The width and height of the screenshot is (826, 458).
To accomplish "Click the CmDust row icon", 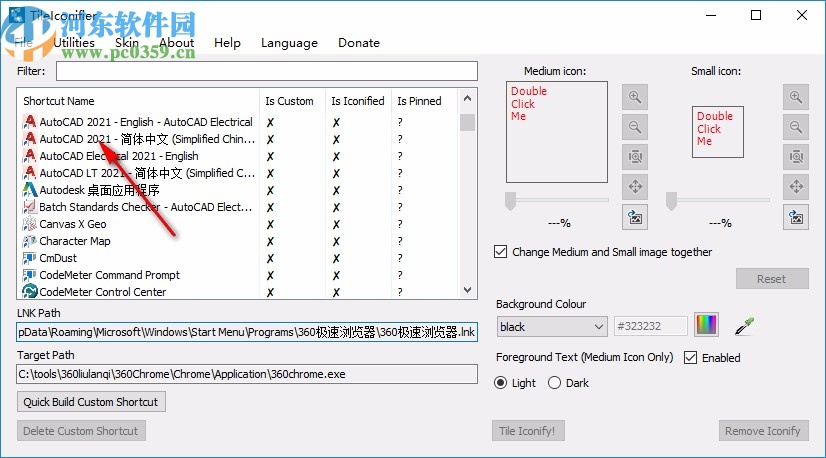I will (x=30, y=258).
